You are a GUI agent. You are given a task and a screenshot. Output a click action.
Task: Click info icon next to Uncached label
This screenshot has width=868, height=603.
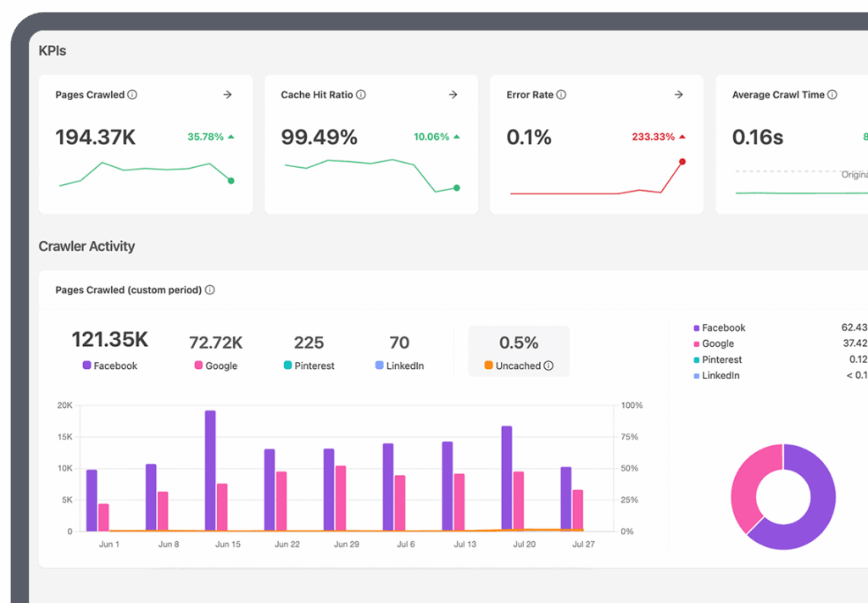point(548,366)
